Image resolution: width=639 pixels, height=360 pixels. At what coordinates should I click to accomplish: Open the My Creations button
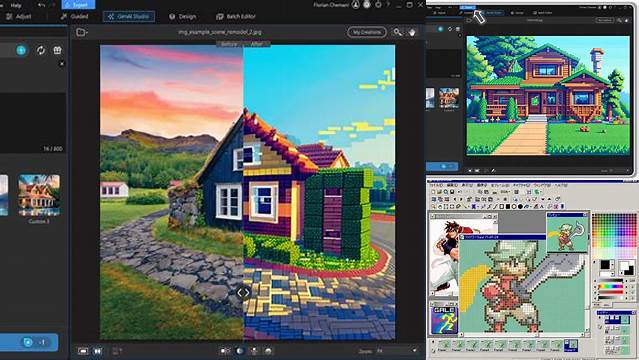367,32
